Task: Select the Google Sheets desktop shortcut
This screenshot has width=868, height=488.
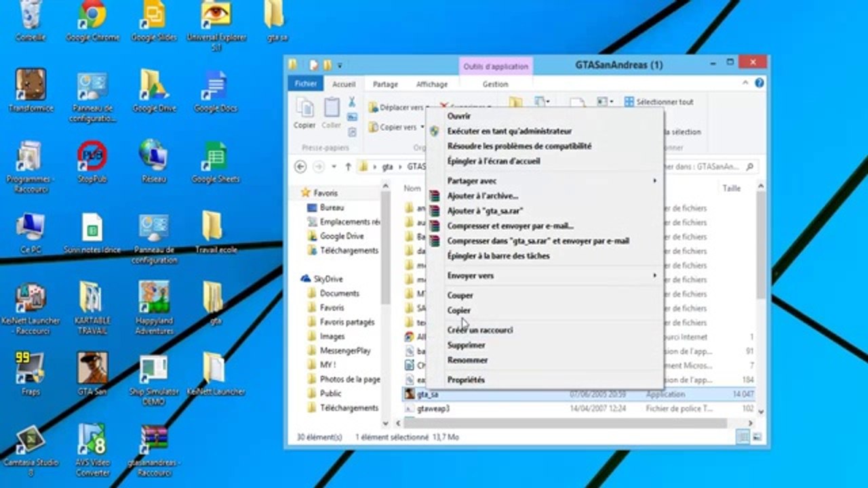Action: coord(216,161)
